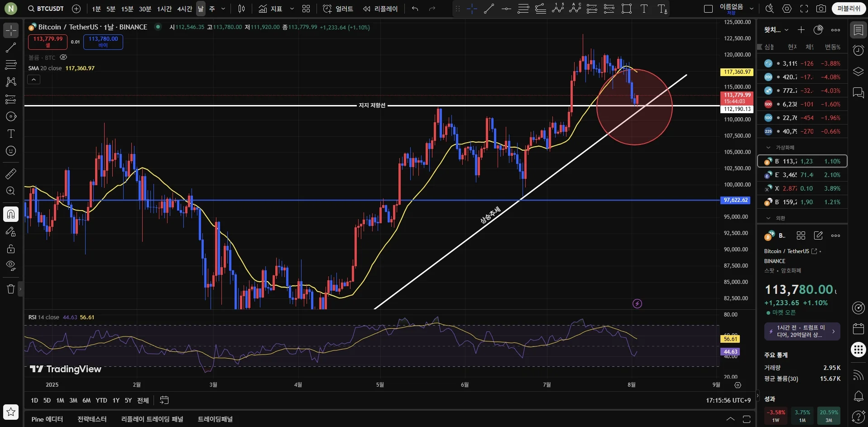The width and height of the screenshot is (868, 427).
Task: Switch to the 1시간 timeframe
Action: coord(164,9)
